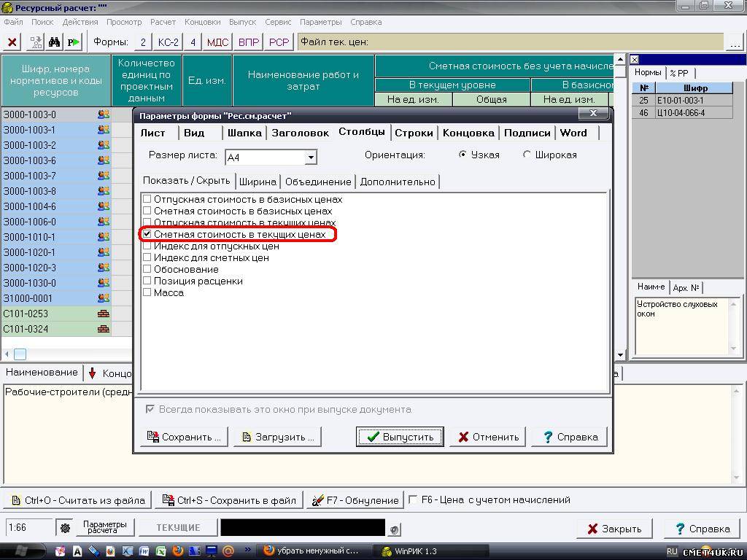
Task: Click the brick icon in row C101-0253
Action: (104, 314)
